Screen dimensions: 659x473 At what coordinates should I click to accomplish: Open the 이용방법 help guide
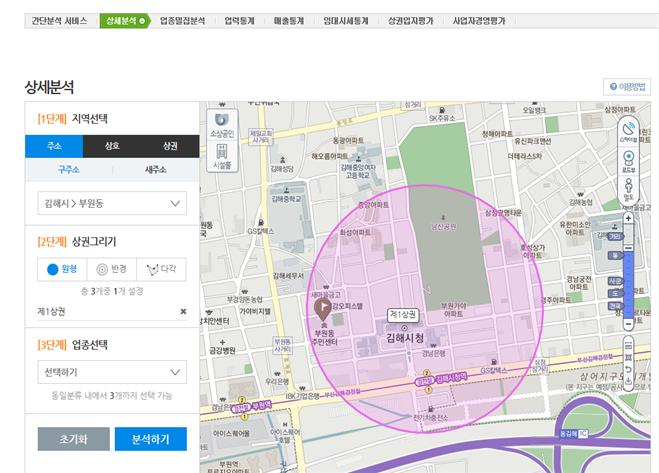(x=627, y=88)
